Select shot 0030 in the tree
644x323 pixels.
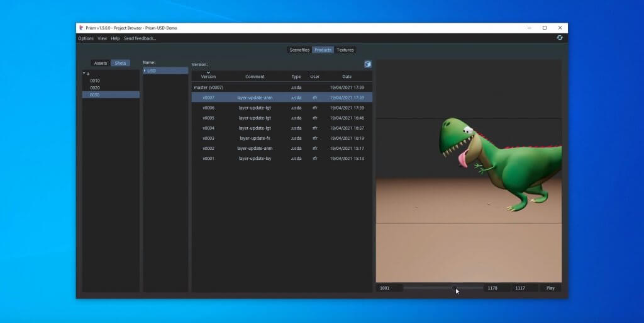(x=111, y=94)
